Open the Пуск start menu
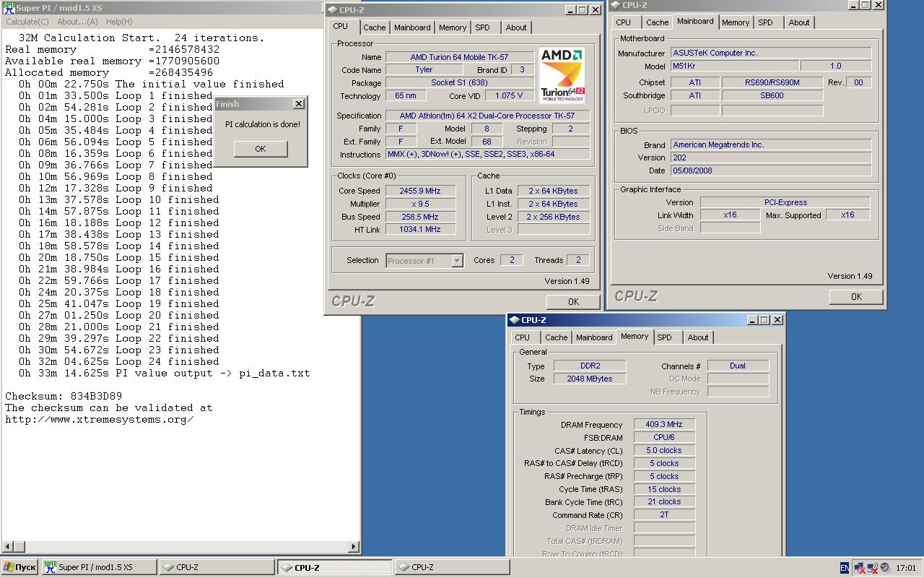This screenshot has width=924, height=578. (x=19, y=568)
